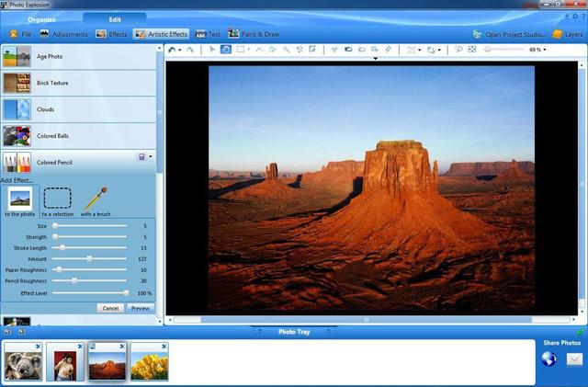Image resolution: width=588 pixels, height=387 pixels.
Task: Click the Photo Tray right expand arrows
Action: click(x=329, y=332)
